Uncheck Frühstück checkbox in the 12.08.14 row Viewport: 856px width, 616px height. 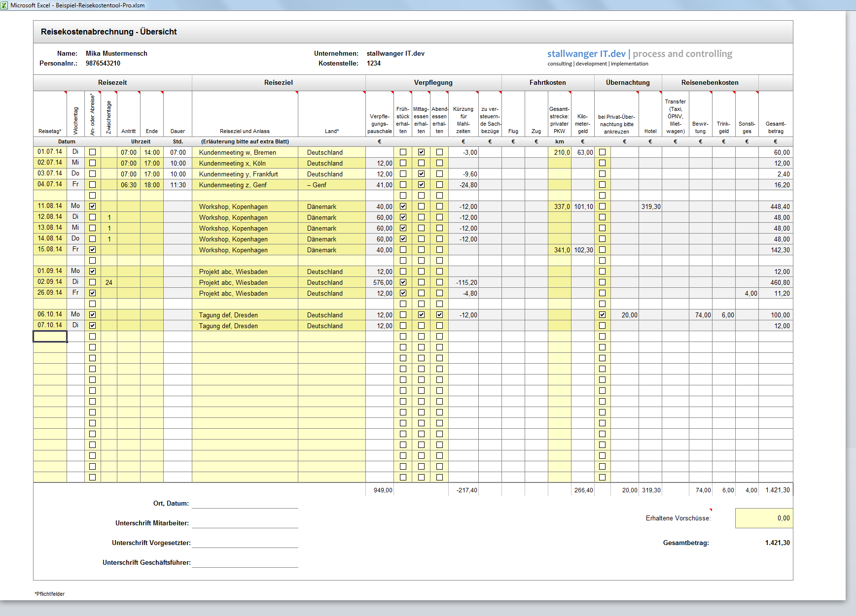click(x=403, y=217)
